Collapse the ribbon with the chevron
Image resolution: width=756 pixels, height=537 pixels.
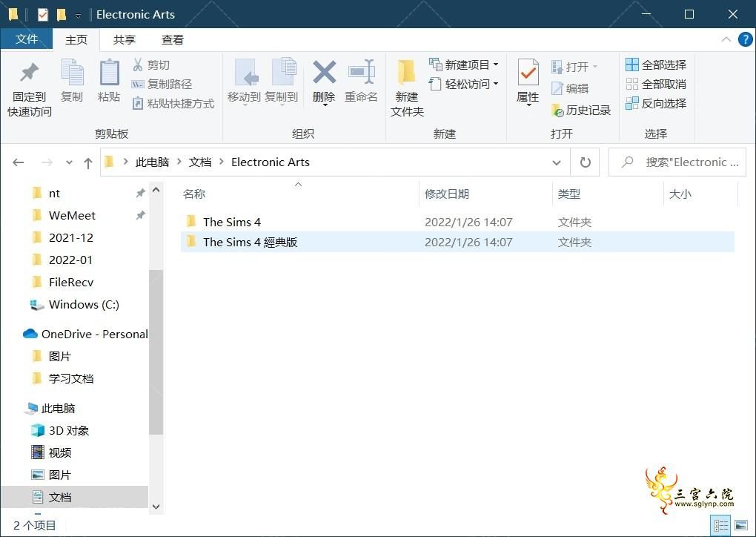coord(726,39)
